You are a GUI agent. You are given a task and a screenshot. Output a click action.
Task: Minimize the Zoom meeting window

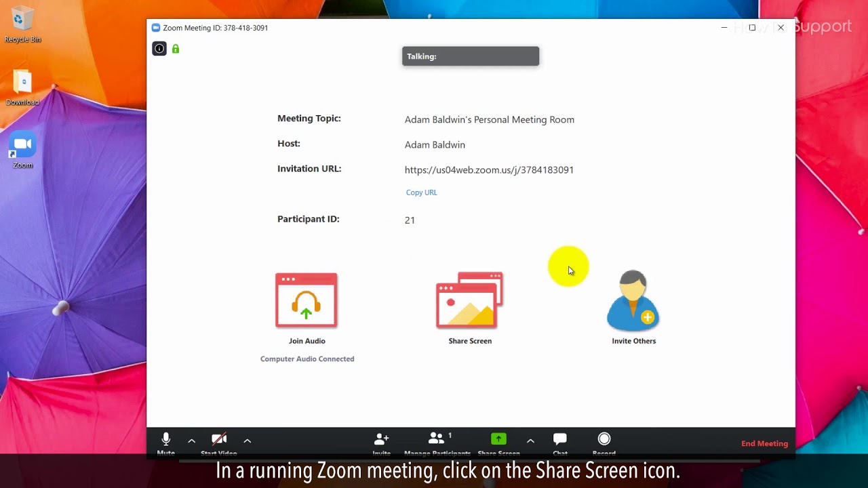[724, 28]
